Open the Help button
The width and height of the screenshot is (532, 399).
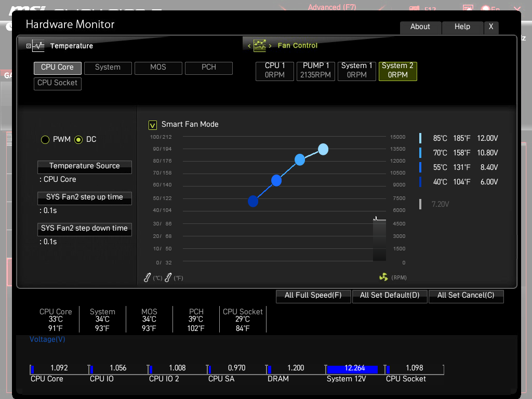462,27
